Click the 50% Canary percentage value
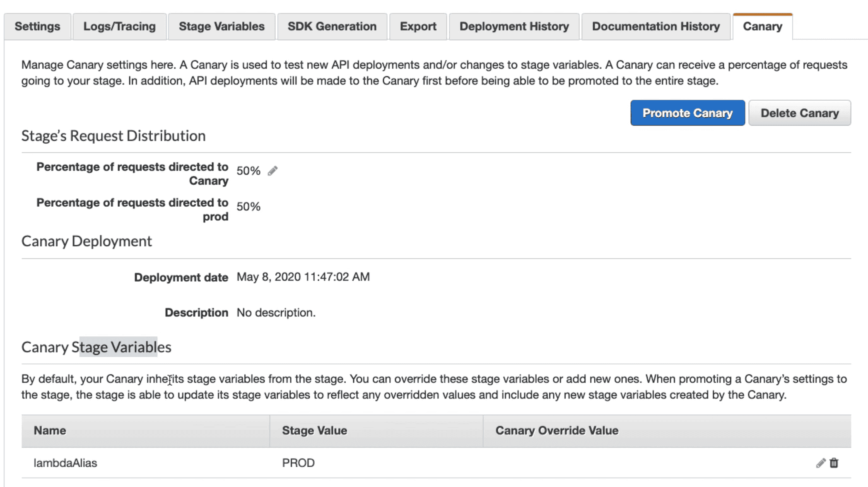Viewport: 868px width, 487px height. click(x=248, y=171)
